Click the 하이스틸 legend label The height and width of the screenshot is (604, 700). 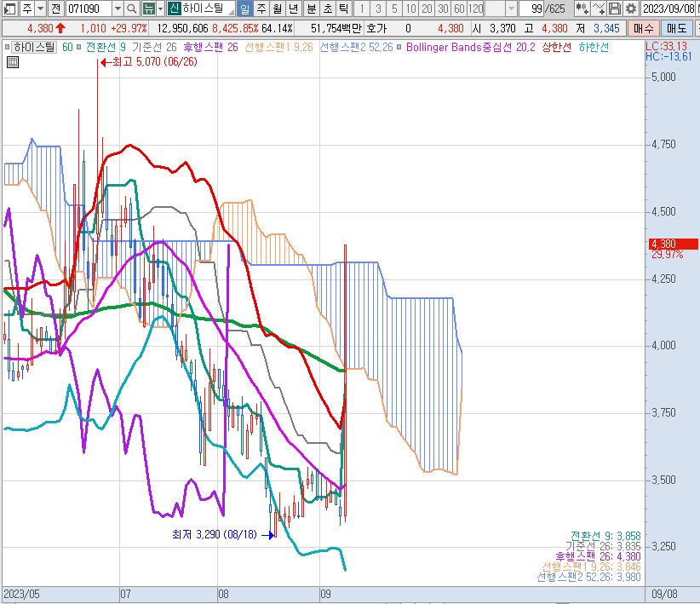34,47
